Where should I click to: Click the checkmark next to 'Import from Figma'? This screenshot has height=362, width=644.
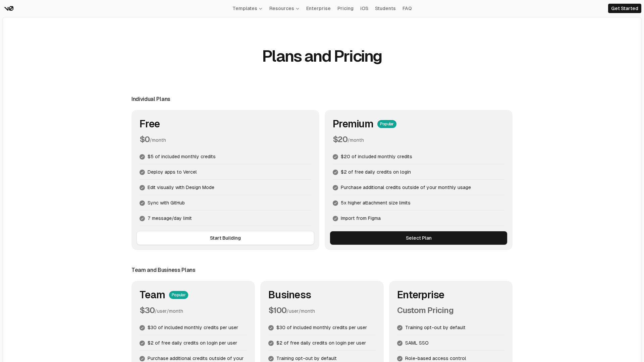pyautogui.click(x=335, y=219)
